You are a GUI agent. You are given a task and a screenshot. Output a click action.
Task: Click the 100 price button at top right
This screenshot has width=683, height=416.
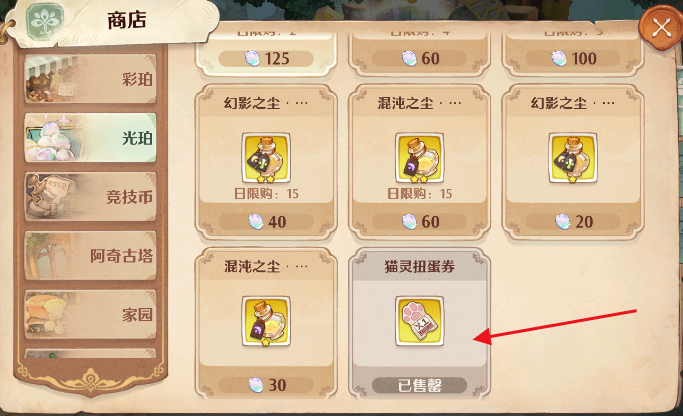573,58
